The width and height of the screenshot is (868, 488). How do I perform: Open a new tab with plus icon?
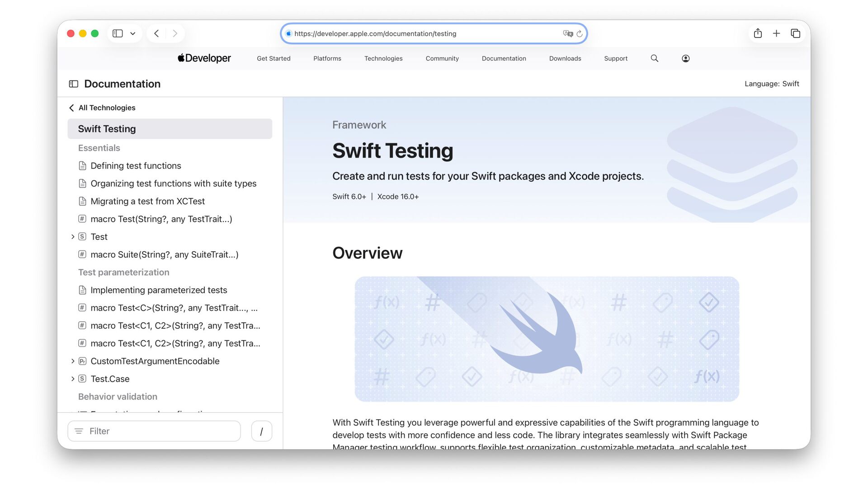pyautogui.click(x=776, y=33)
